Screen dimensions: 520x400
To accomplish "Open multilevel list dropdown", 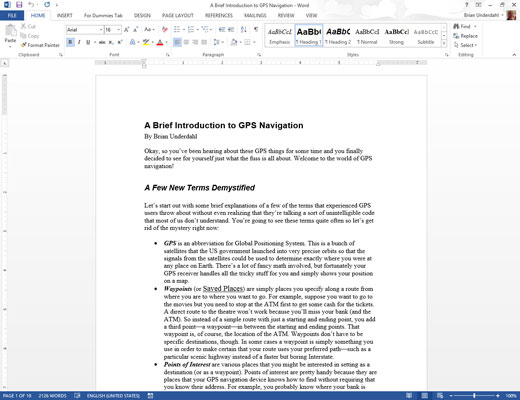I will pyautogui.click(x=211, y=30).
